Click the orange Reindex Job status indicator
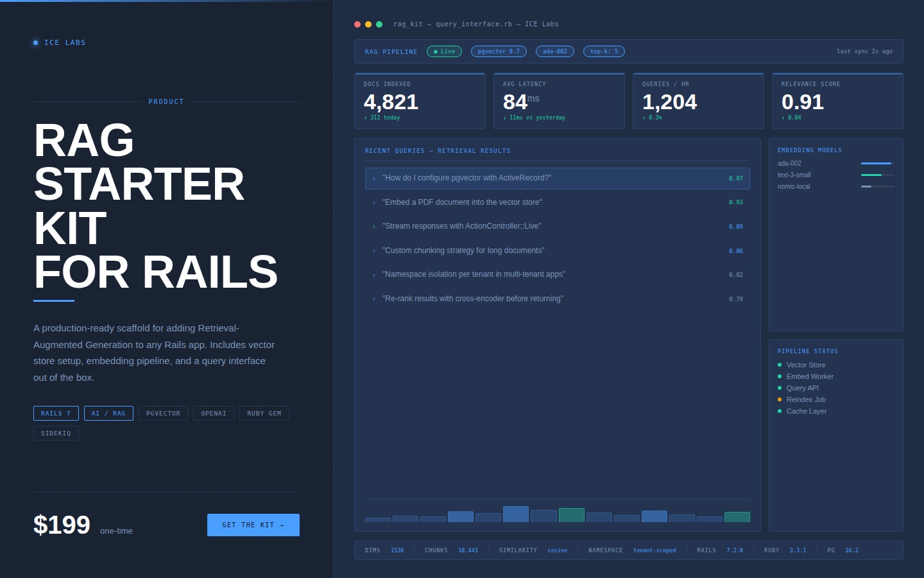Screen dimensions: 924x578 pyautogui.click(x=780, y=399)
